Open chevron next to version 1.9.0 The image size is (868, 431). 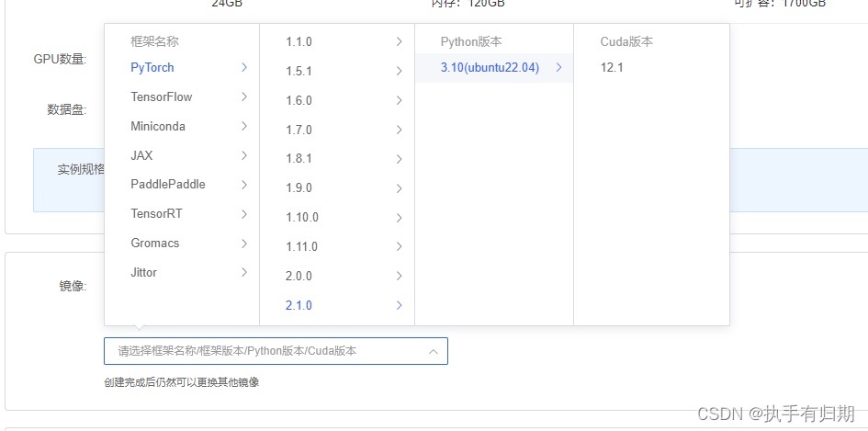[x=400, y=188]
